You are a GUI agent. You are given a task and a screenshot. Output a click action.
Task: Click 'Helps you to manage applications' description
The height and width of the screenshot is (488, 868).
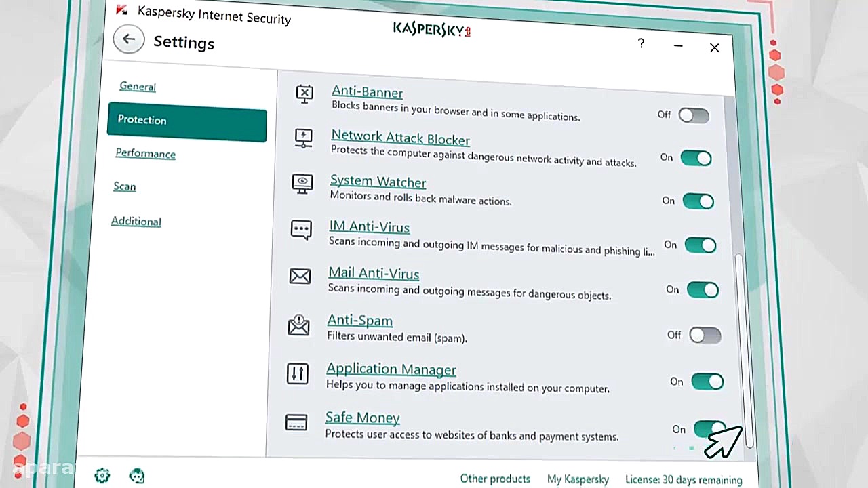[x=468, y=386]
